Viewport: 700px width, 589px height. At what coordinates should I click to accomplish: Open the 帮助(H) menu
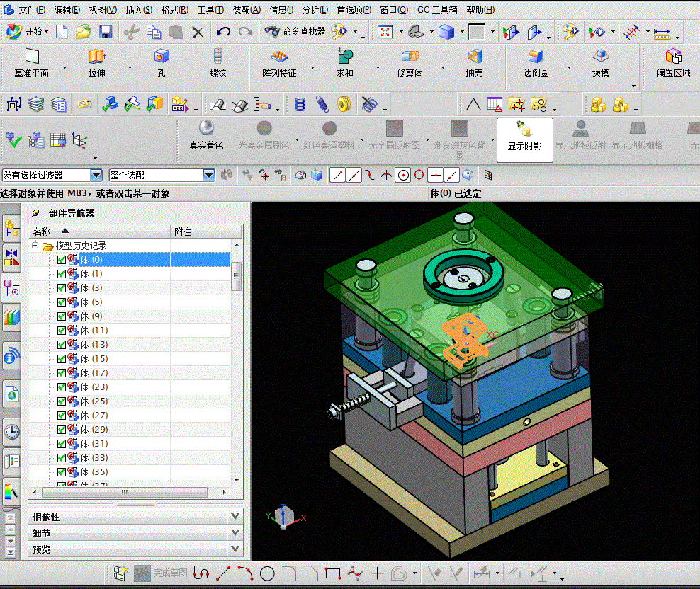[480, 10]
